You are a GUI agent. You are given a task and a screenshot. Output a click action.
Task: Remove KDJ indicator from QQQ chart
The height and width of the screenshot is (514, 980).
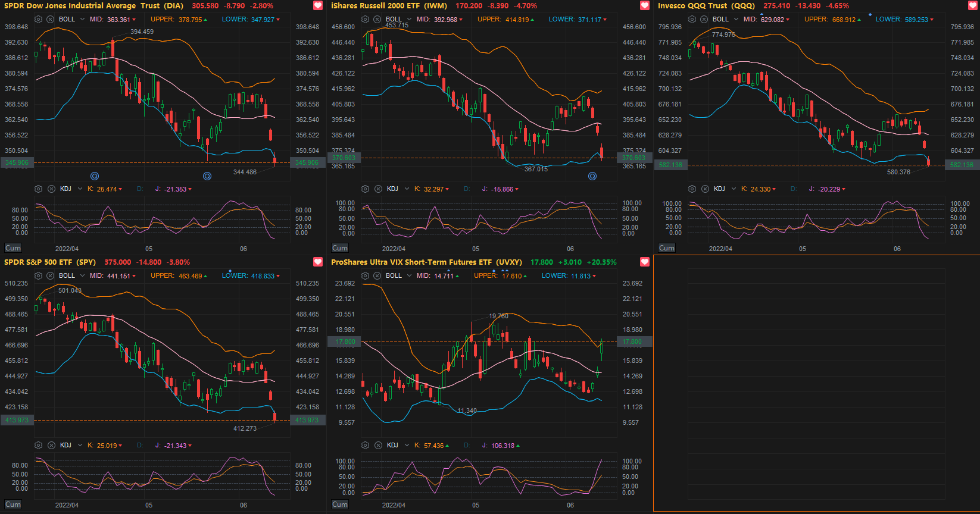[704, 189]
